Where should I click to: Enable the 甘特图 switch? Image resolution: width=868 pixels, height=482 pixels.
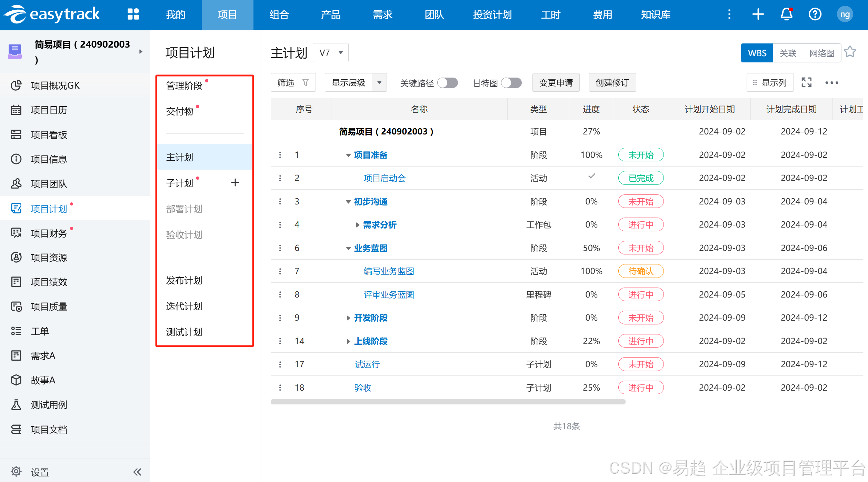[x=511, y=83]
